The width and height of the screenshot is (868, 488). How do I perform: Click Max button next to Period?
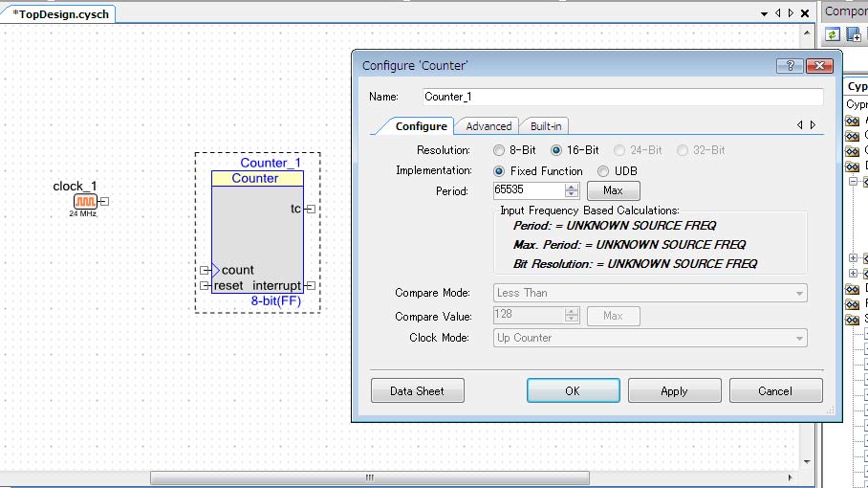tap(613, 190)
